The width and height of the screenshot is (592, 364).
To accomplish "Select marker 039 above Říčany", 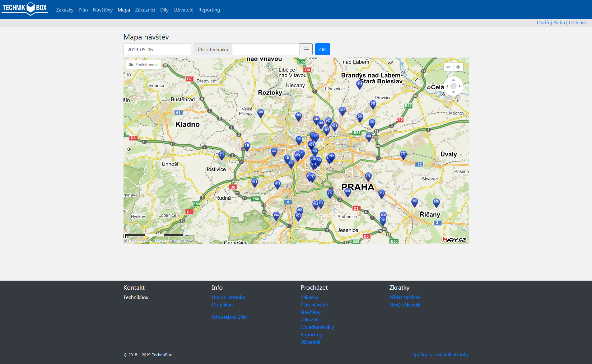I will (x=415, y=202).
